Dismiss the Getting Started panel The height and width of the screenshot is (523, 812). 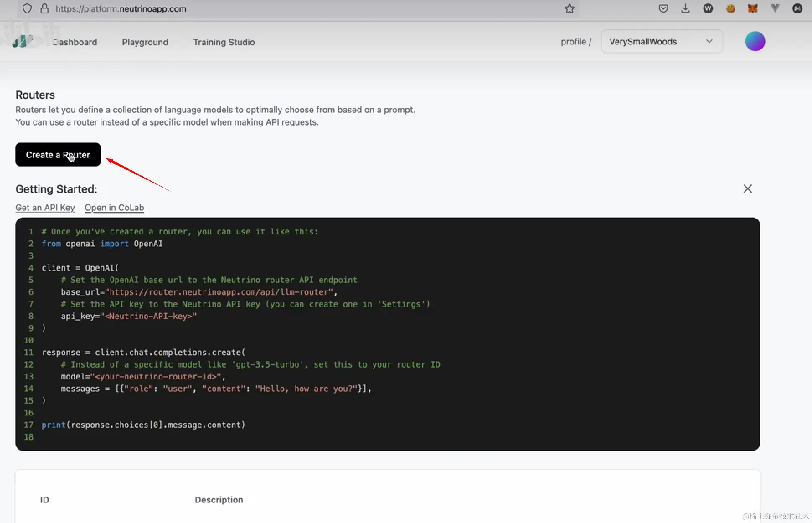coord(748,189)
